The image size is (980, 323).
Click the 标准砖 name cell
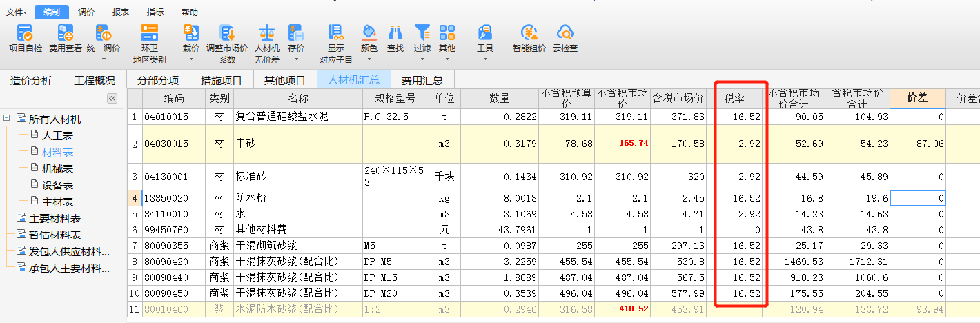(298, 177)
